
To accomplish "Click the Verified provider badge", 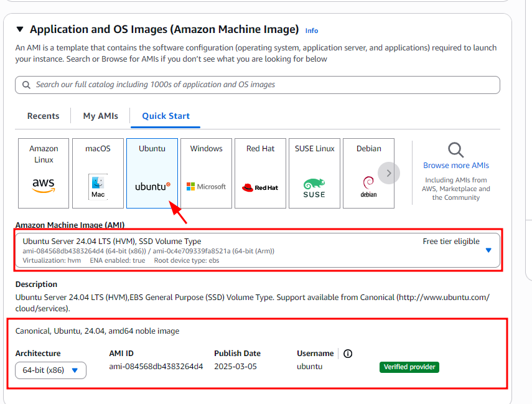I will [409, 367].
